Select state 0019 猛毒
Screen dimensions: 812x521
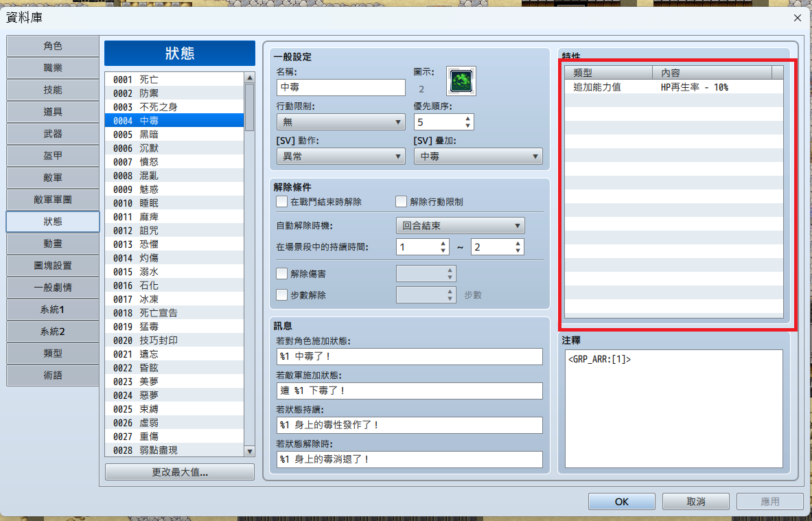(174, 327)
